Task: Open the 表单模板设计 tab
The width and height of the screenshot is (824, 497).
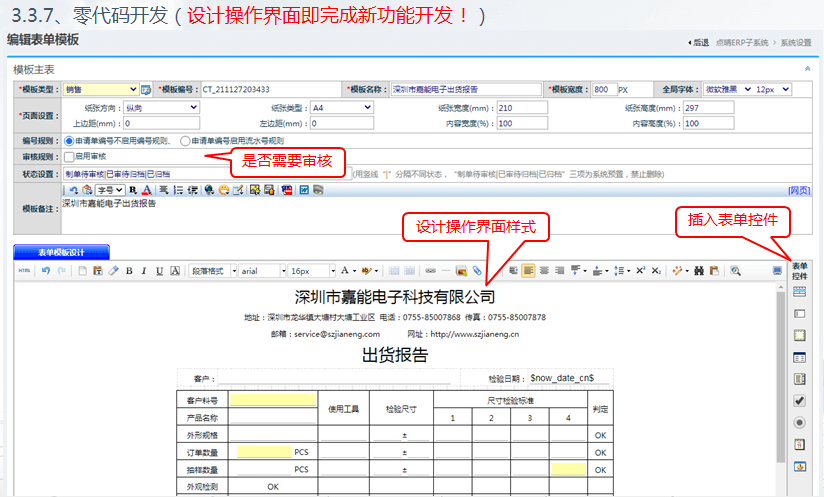Action: 61,252
